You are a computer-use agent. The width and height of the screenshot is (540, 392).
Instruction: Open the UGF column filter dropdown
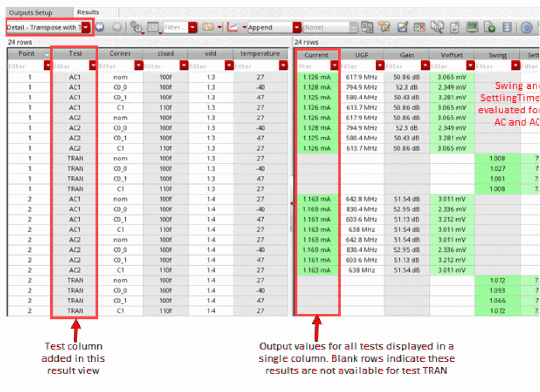pyautogui.click(x=380, y=65)
